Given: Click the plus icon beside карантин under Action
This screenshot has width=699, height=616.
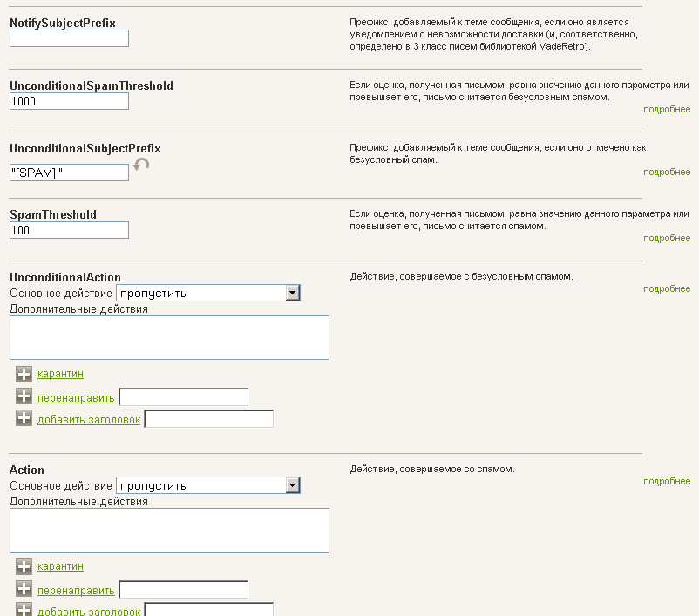Looking at the screenshot, I should click(x=24, y=566).
